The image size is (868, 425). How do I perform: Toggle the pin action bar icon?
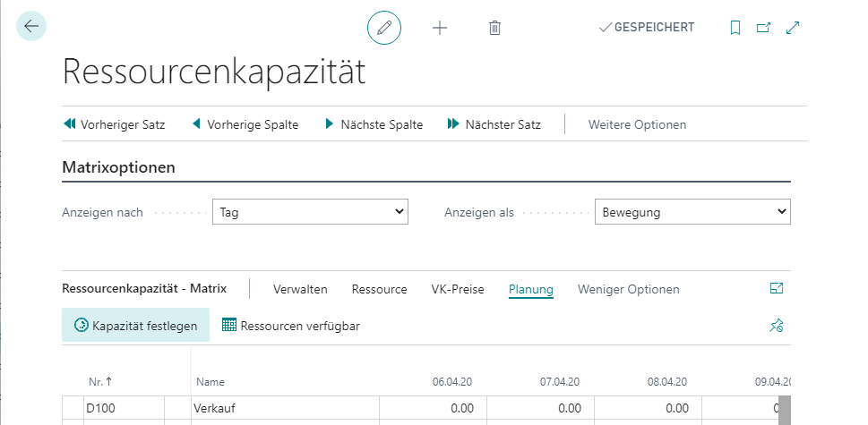(776, 326)
